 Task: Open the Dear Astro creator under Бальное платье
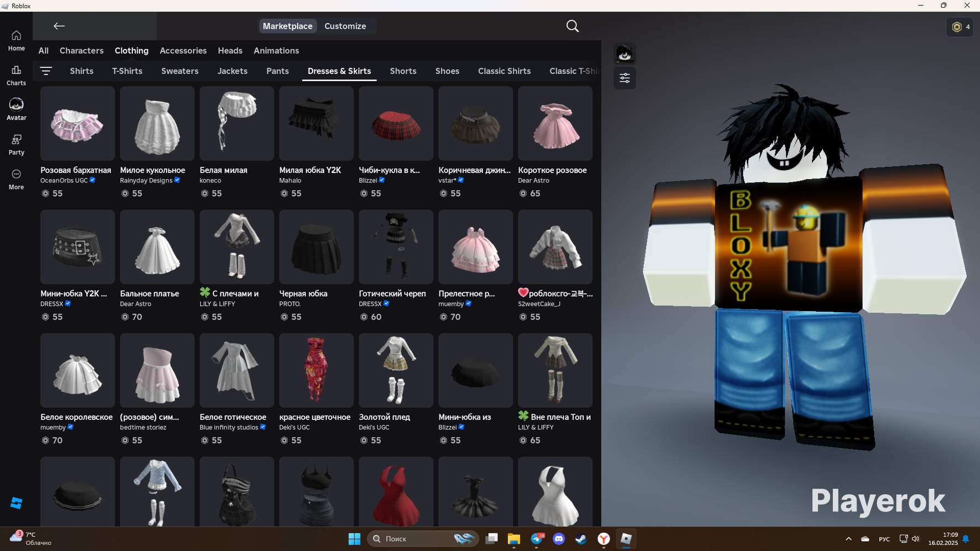136,304
